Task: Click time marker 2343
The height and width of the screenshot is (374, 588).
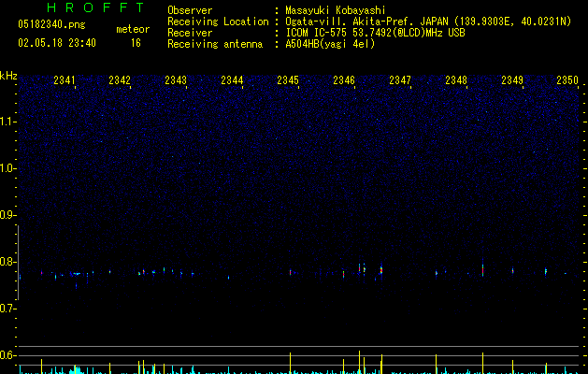Action: coord(176,80)
